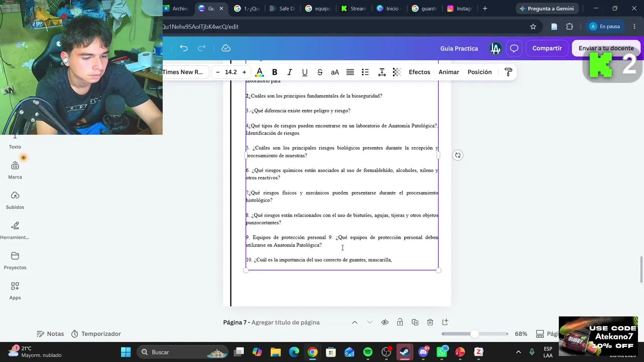Open the Windows Start menu
Viewport: 644px width, 362px height.
click(126, 352)
